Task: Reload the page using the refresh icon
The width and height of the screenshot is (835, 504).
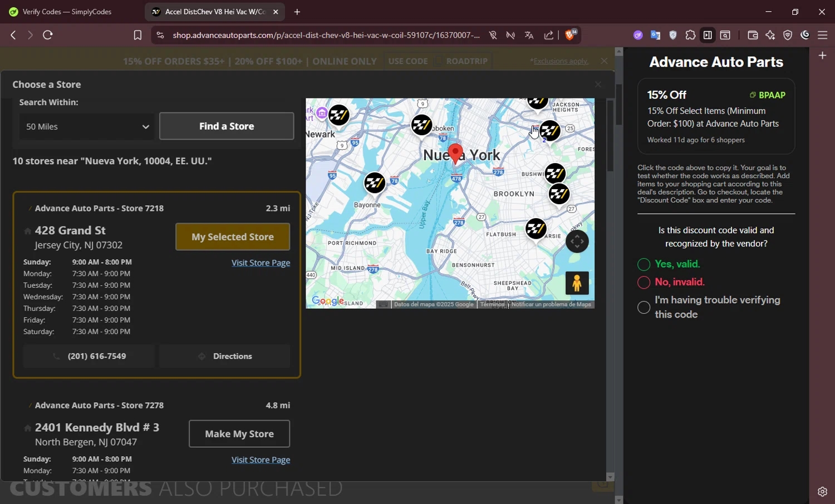Action: [48, 35]
